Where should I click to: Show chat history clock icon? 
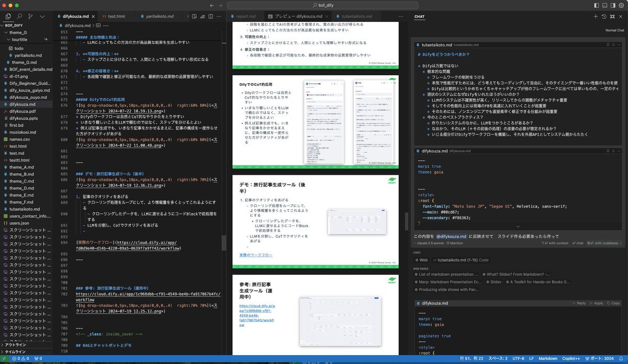coord(604,17)
